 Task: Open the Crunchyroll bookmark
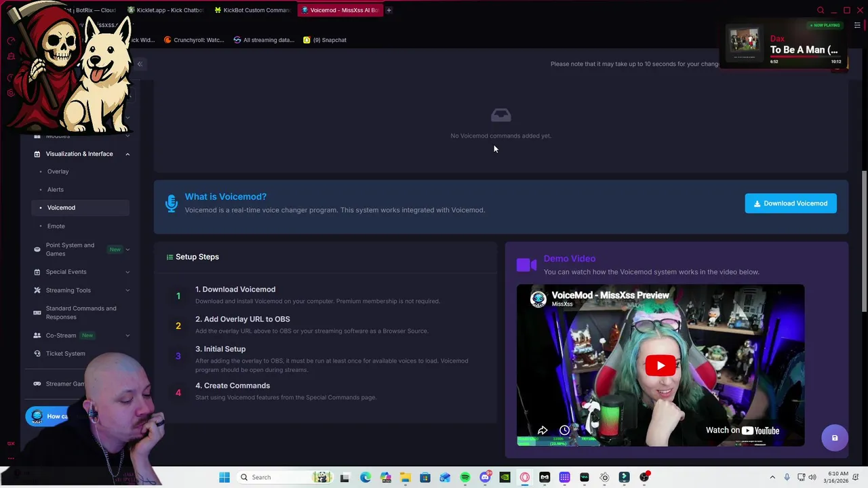(x=194, y=40)
